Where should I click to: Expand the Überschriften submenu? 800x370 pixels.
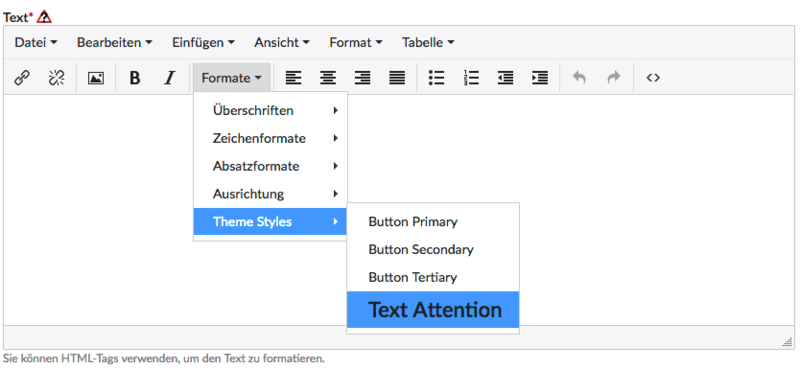[x=270, y=110]
